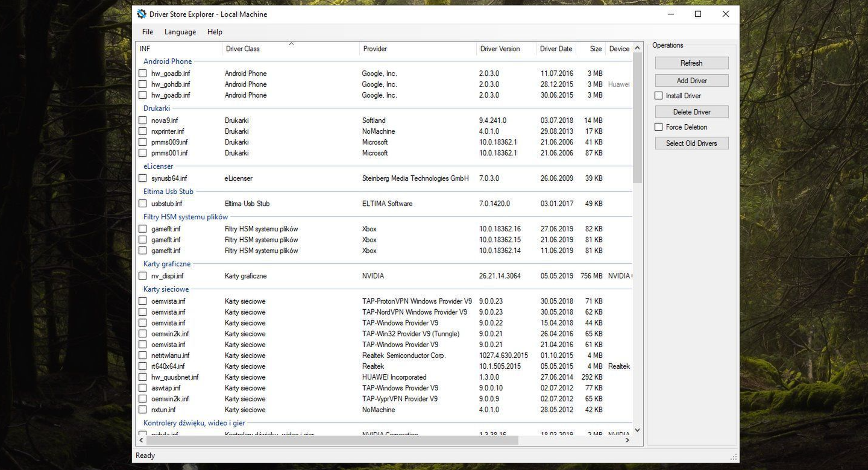The height and width of the screenshot is (470, 868).
Task: Click the horizontal scrollbar right arrow
Action: pyautogui.click(x=627, y=440)
